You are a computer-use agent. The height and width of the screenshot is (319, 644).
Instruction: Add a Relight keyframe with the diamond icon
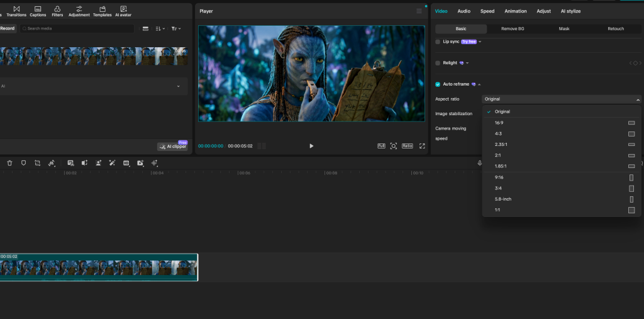(635, 63)
